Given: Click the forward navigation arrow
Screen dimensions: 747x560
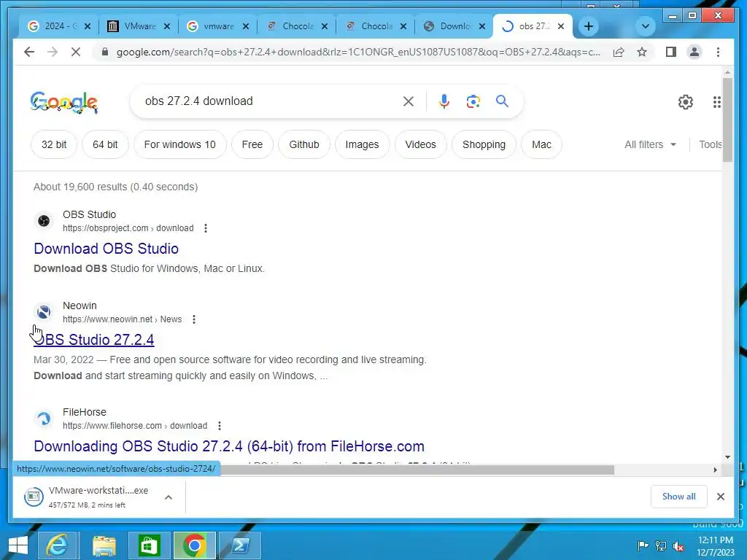Looking at the screenshot, I should (x=53, y=52).
